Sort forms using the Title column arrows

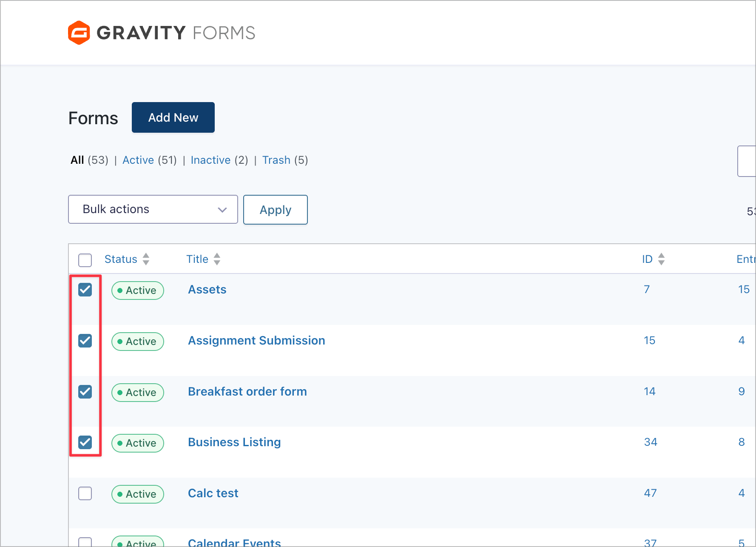(x=217, y=259)
